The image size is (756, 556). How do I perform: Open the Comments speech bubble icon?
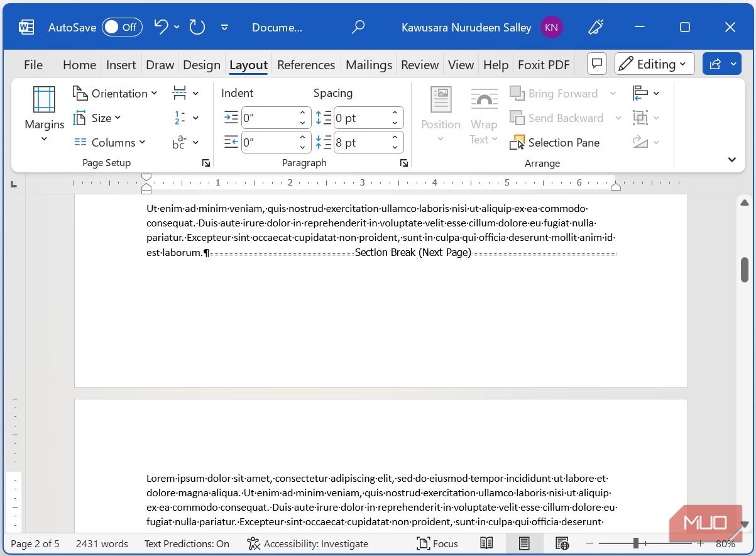[x=596, y=64]
